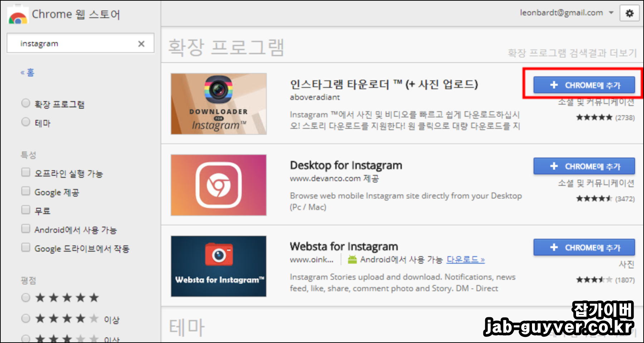Screen dimensions: 644x343
Task: Click the Chrome Web Store logo icon
Action: pyautogui.click(x=18, y=16)
